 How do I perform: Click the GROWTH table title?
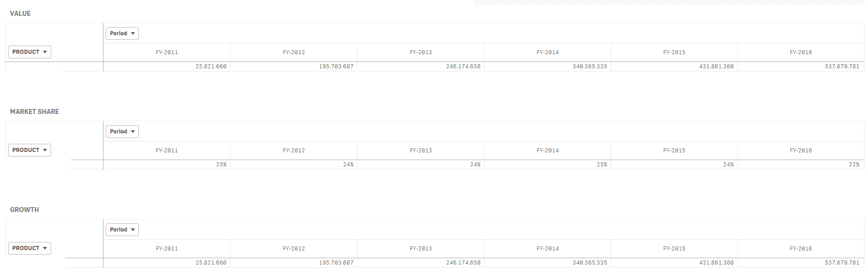tap(24, 210)
